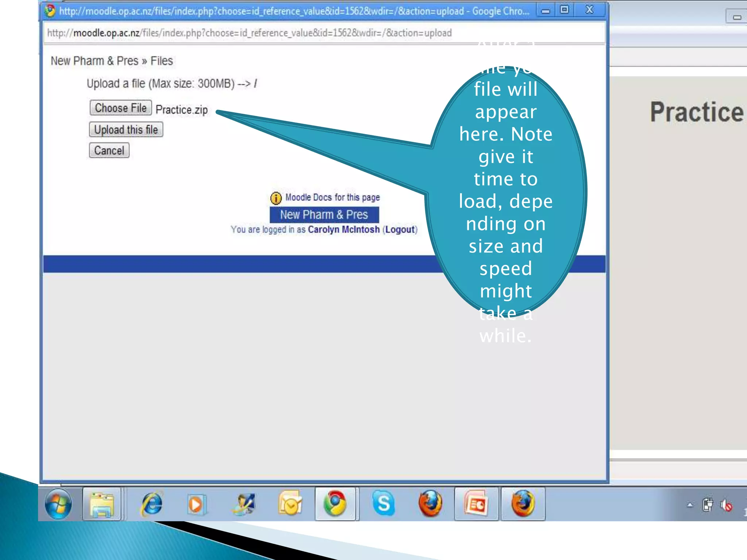Click the Logout link

coord(400,230)
